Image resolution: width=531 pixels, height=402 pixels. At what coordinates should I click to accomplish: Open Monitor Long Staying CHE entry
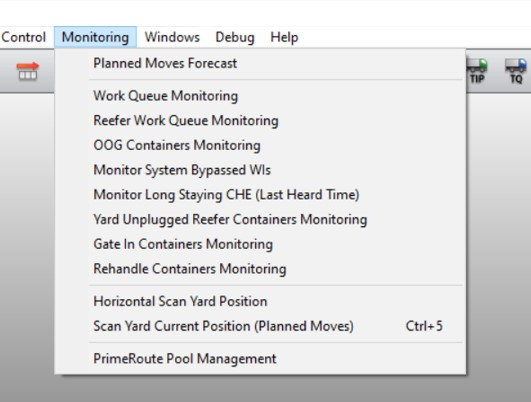[260, 195]
